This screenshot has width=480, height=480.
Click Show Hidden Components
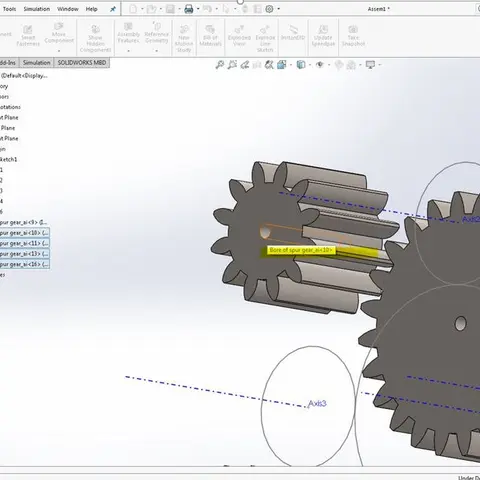[x=95, y=39]
